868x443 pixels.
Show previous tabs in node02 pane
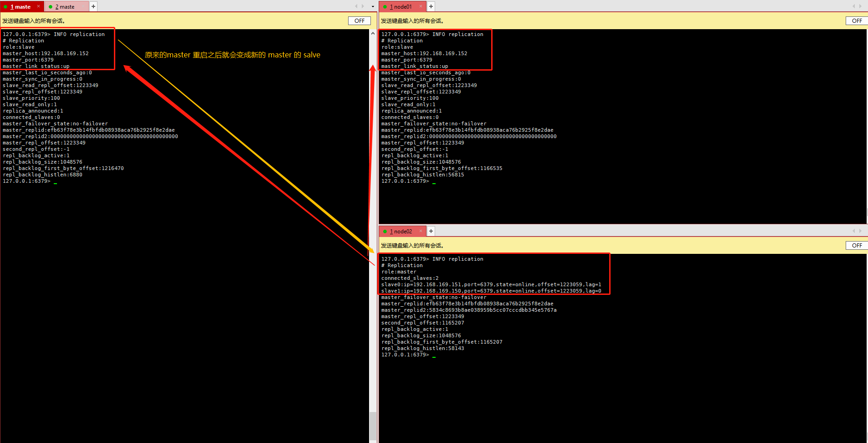point(853,231)
